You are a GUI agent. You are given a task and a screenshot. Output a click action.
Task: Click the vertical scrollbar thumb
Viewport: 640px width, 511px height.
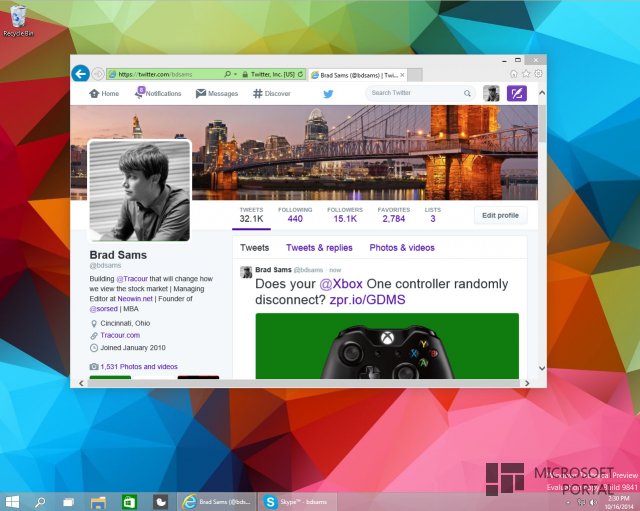click(x=542, y=123)
